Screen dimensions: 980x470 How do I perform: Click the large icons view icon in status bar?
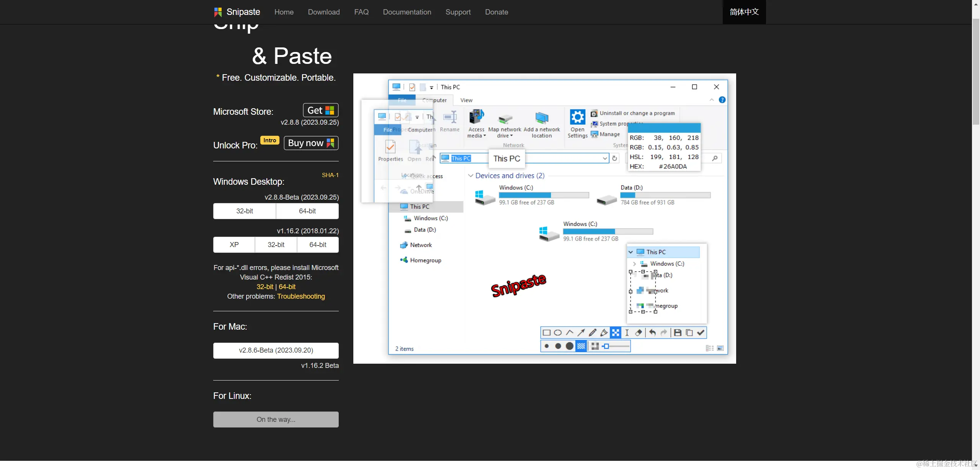click(720, 348)
